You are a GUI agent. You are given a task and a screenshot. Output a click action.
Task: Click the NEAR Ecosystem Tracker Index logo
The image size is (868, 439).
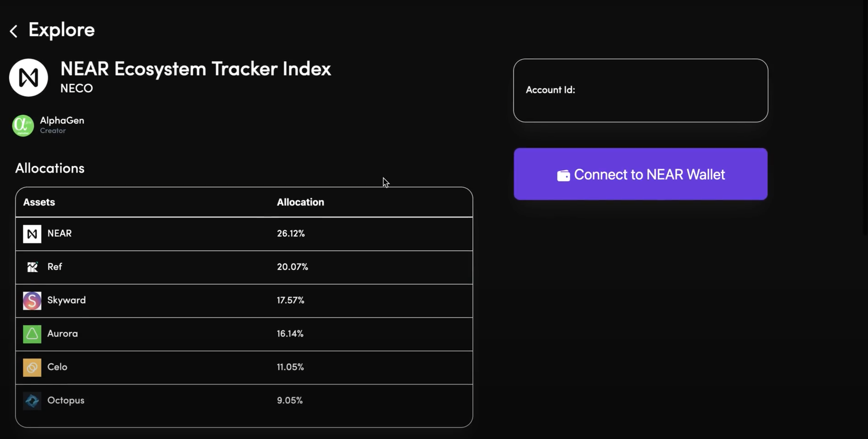point(29,77)
